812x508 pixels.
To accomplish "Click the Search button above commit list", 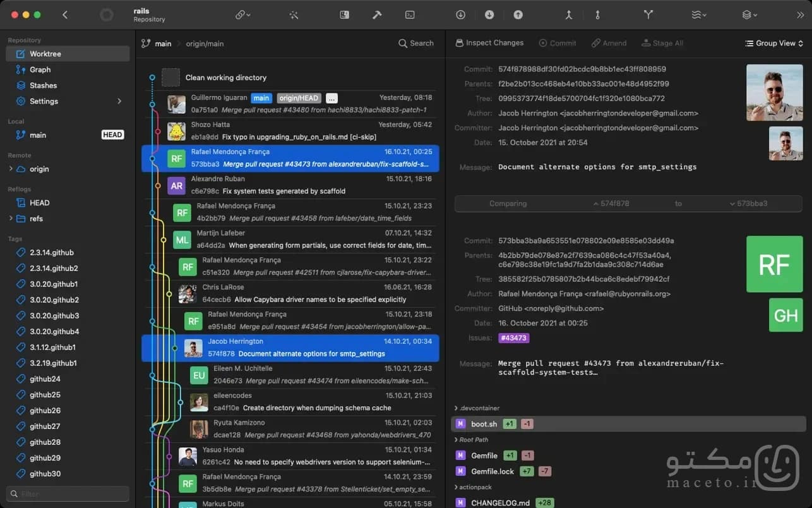I will click(x=416, y=43).
